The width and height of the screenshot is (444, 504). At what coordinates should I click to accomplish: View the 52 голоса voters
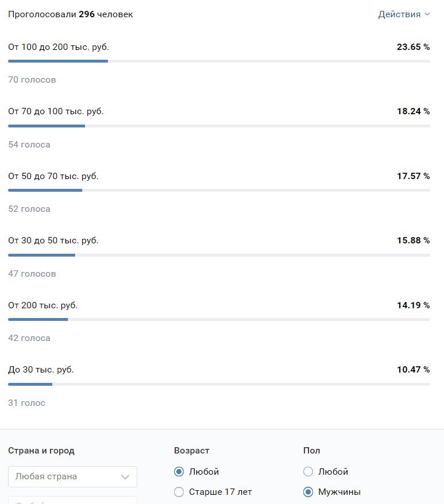29,209
